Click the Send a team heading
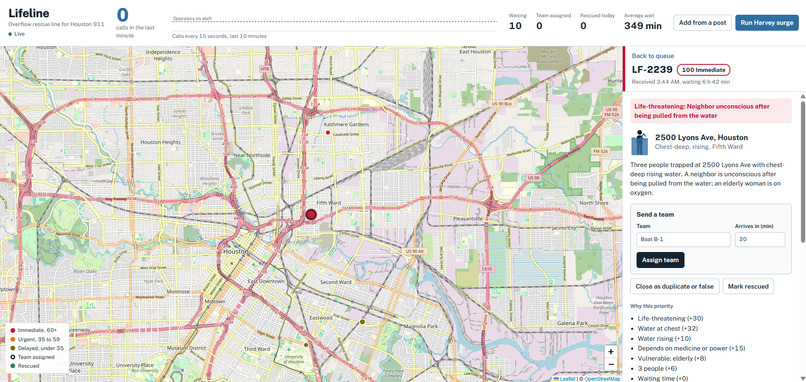This screenshot has height=382, width=806. click(x=655, y=214)
